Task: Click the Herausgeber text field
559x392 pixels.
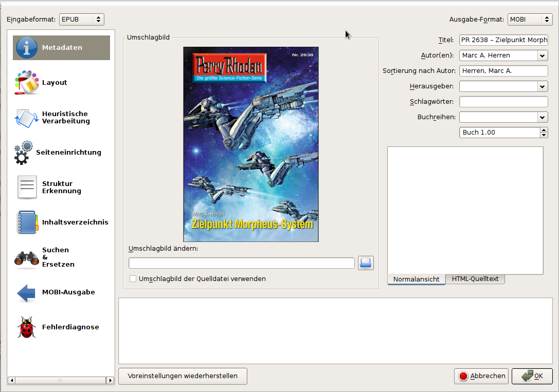Action: tap(498, 86)
